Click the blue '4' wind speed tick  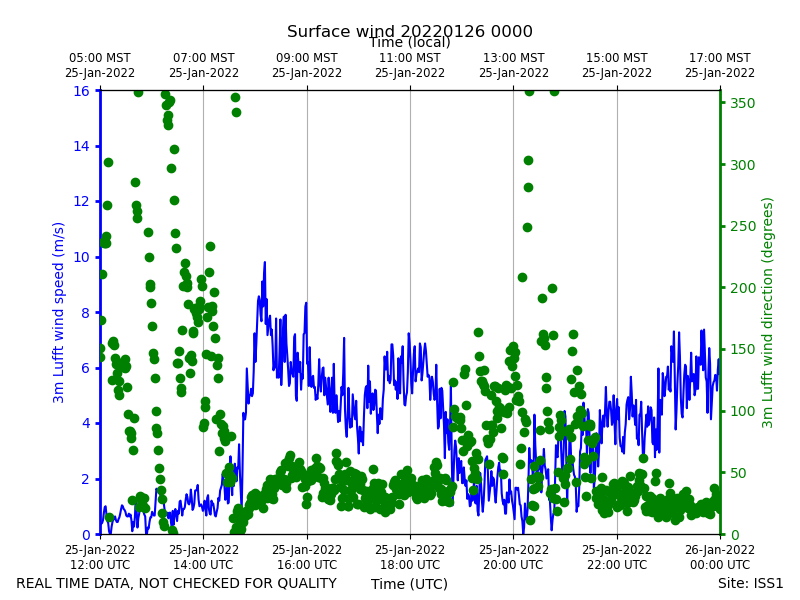tap(85, 423)
